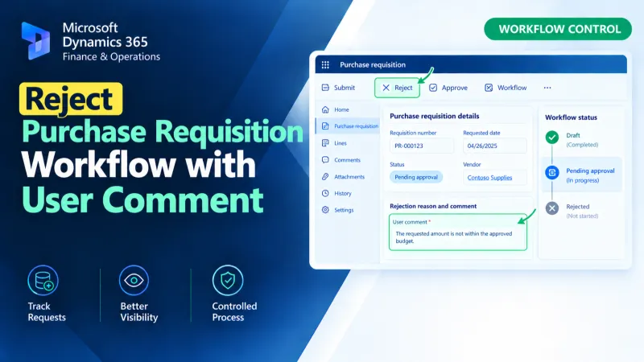Viewport: 644px width, 362px height.
Task: Click the Rejected step X icon
Action: 552,208
